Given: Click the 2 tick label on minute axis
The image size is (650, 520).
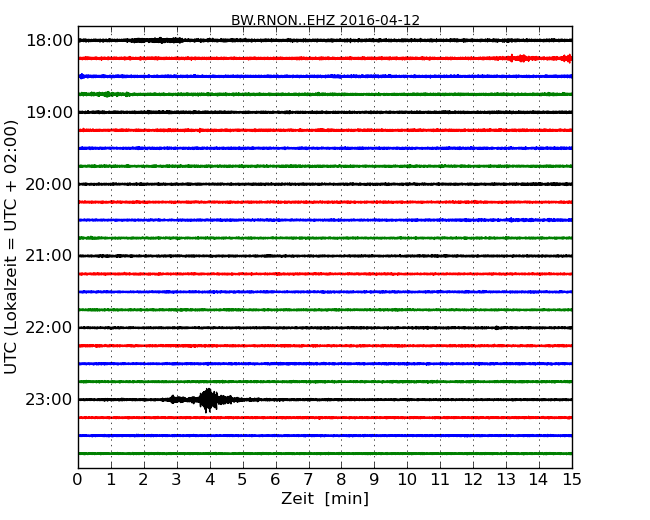Looking at the screenshot, I should 143,479.
